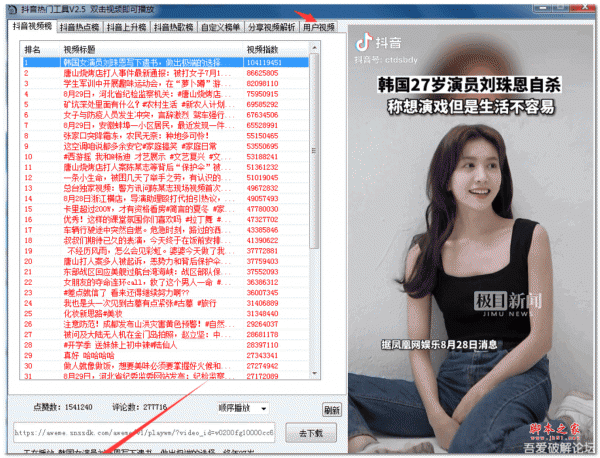The width and height of the screenshot is (600, 458).
Task: Select row 26 注意防范!成都发布山洪
Action: click(165, 324)
